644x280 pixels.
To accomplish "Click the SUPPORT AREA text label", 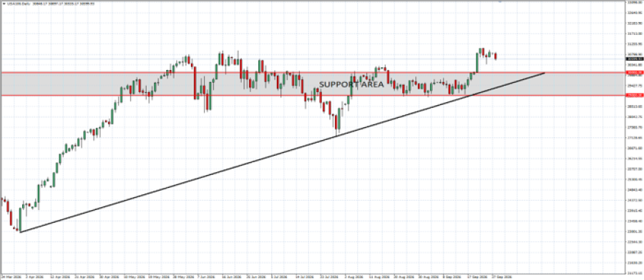I will [x=351, y=84].
